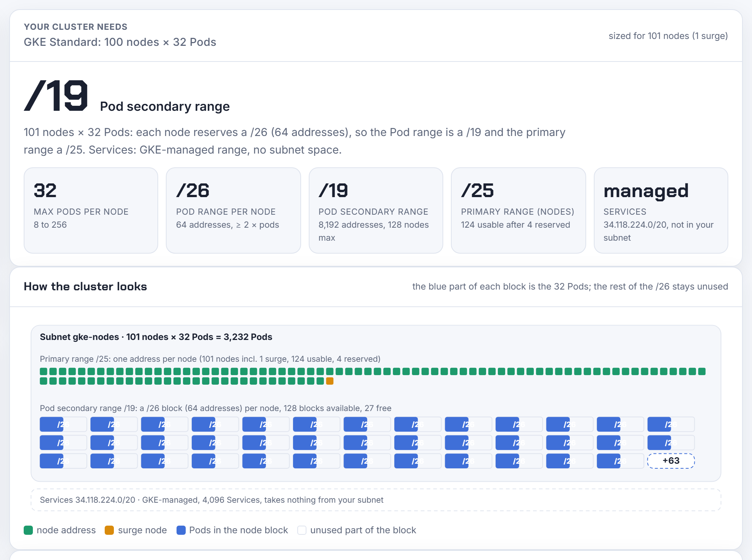This screenshot has width=752, height=560.
Task: Click '64 addresses, ≥ 2 × pods' text
Action: [228, 225]
